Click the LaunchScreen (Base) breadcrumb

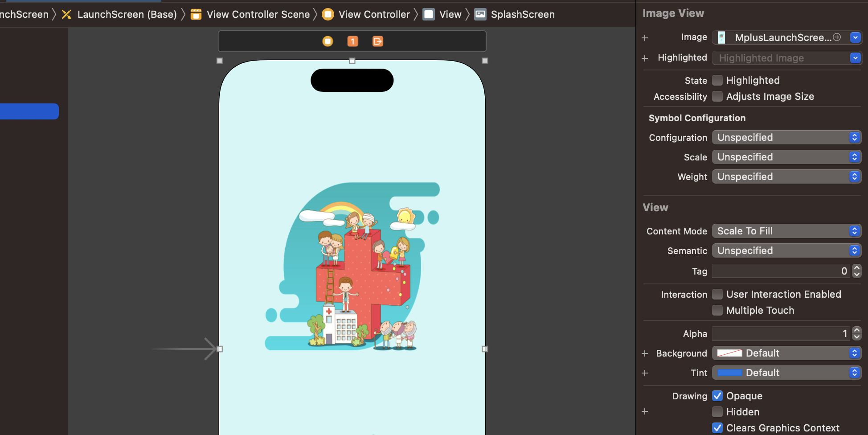tap(127, 14)
